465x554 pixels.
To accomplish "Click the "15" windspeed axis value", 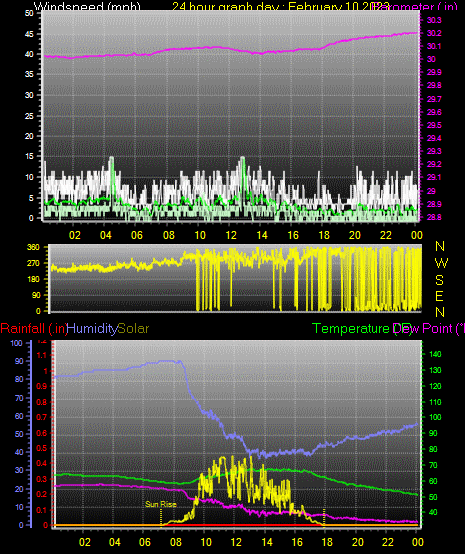I will (x=29, y=157).
